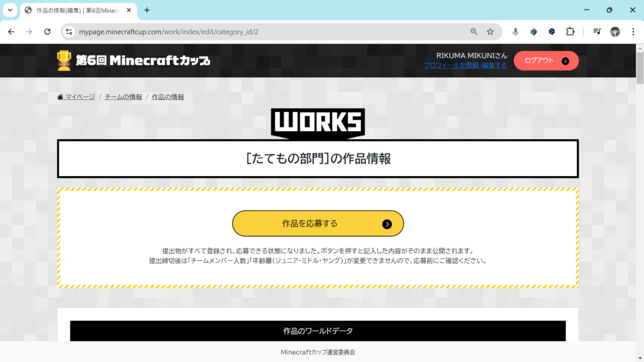View site information icon beside the URL
The height and width of the screenshot is (362, 644).
[69, 31]
